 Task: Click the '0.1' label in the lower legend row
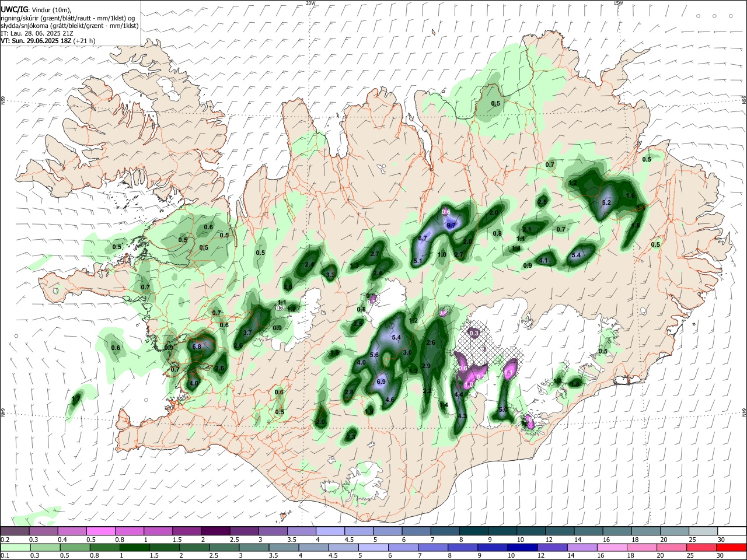point(5,556)
